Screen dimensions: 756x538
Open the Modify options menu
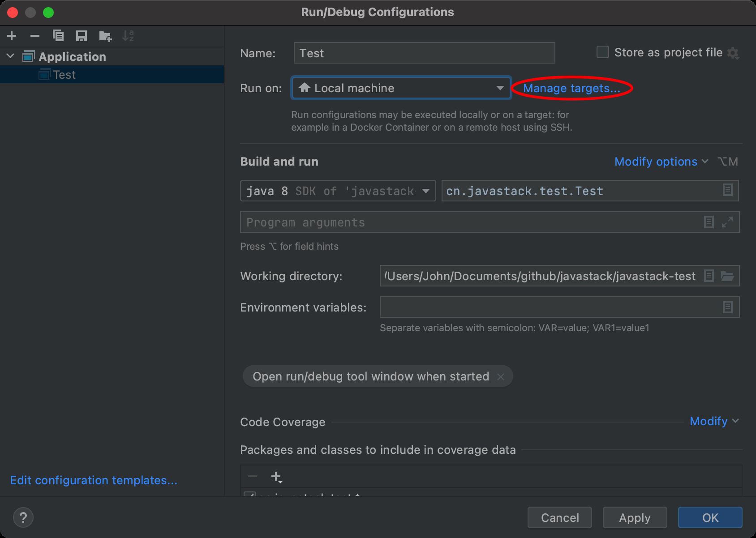click(661, 162)
